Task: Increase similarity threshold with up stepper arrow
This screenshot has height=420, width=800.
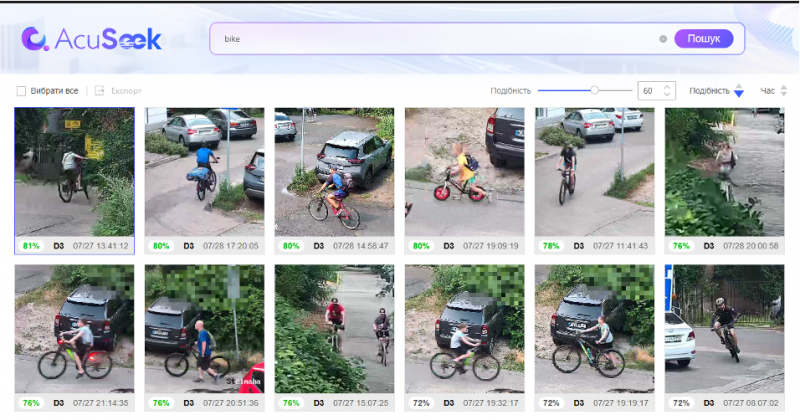Action: [x=668, y=87]
